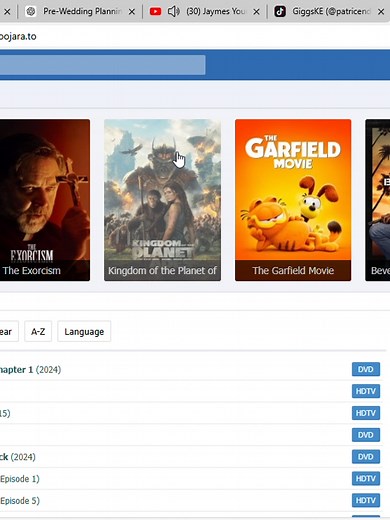Click the YouTube tab favicon
This screenshot has width=390, height=520.
155,12
